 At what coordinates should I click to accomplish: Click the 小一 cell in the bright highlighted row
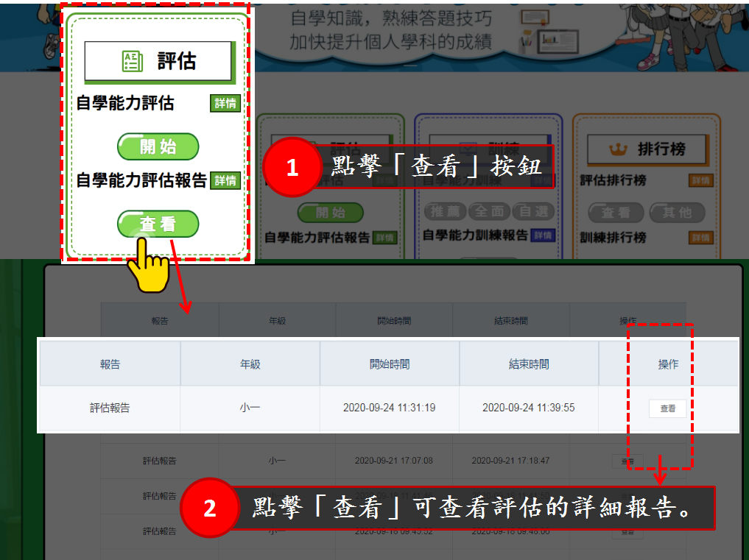point(250,408)
